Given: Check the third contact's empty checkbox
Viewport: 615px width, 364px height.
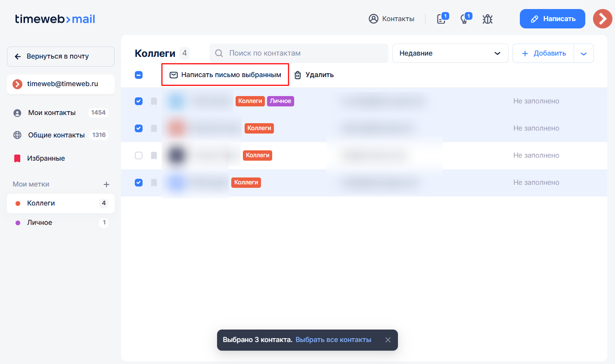Looking at the screenshot, I should [139, 156].
